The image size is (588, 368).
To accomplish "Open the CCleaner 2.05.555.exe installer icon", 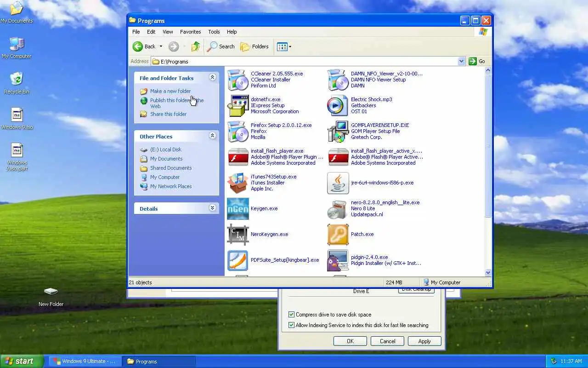I will pyautogui.click(x=238, y=80).
